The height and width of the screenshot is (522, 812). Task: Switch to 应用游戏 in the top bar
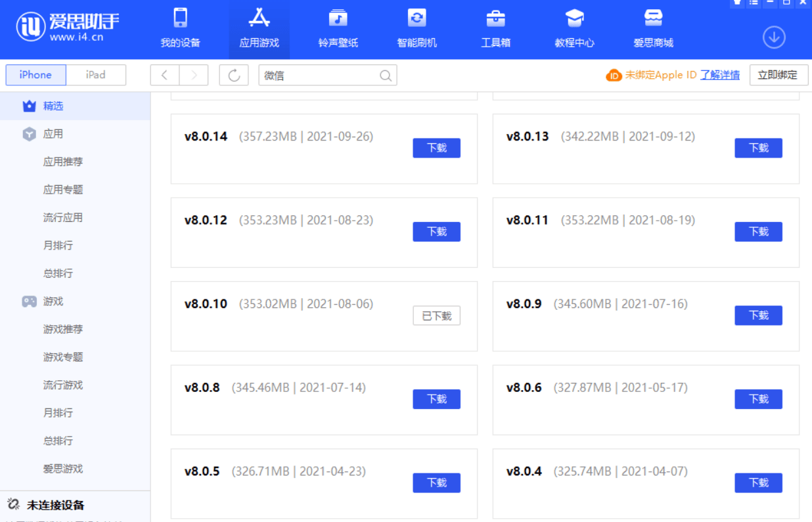click(x=259, y=29)
